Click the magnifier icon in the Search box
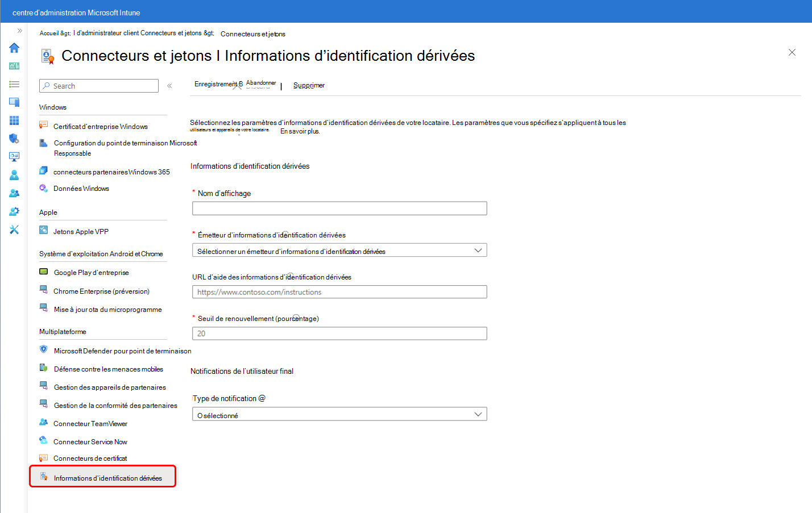This screenshot has height=513, width=812. point(47,86)
